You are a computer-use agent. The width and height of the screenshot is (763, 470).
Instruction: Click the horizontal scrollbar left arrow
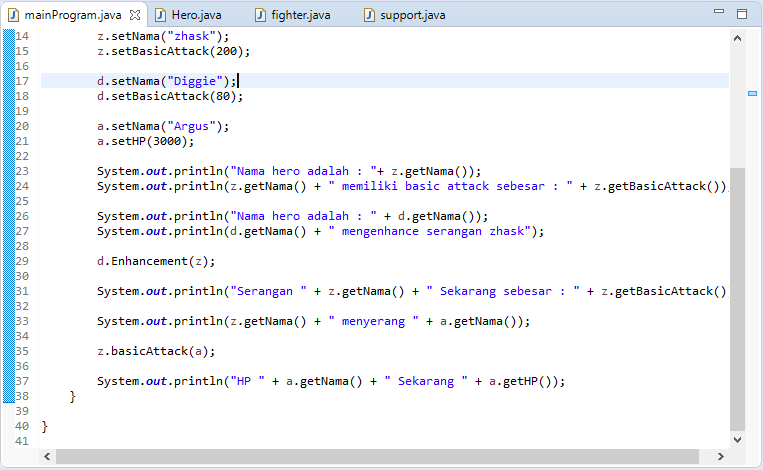click(47, 456)
